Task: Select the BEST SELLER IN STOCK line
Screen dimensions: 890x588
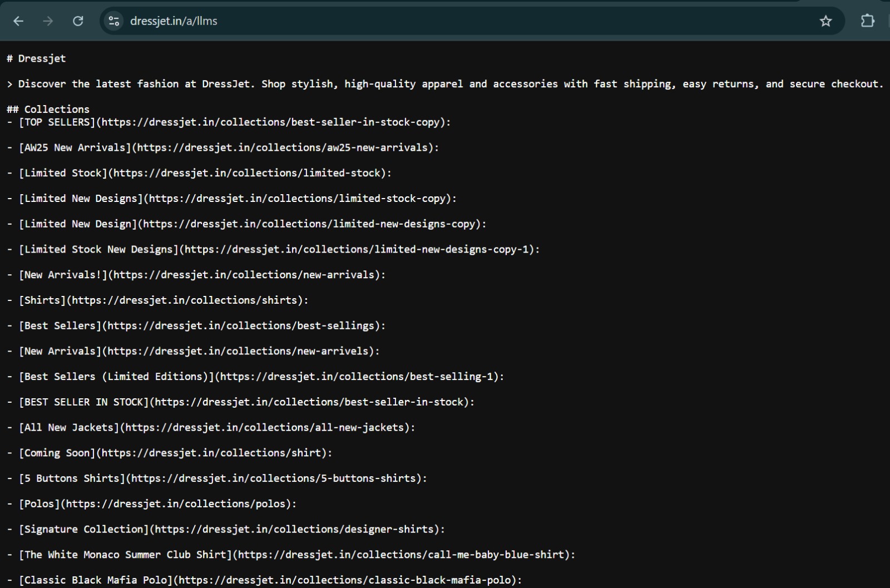Action: (240, 402)
